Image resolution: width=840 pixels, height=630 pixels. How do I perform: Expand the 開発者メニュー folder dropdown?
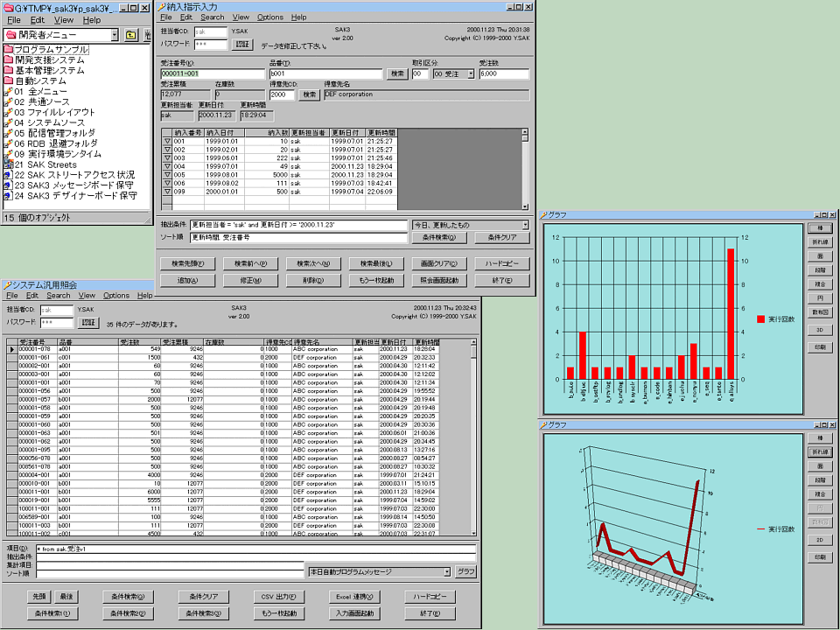[115, 35]
